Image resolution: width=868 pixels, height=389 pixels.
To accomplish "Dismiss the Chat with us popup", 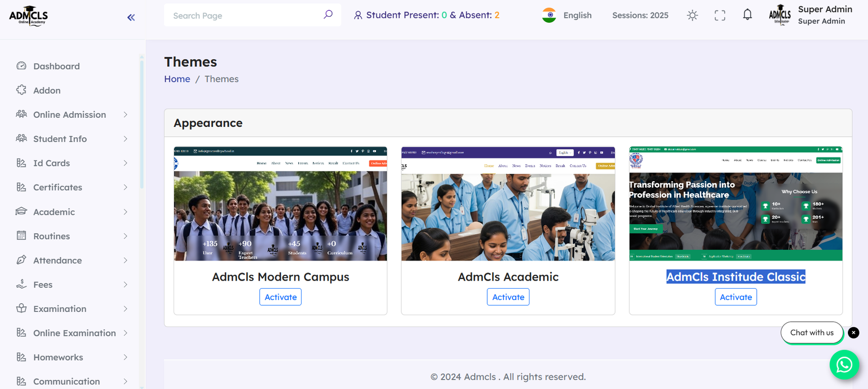I will [853, 333].
